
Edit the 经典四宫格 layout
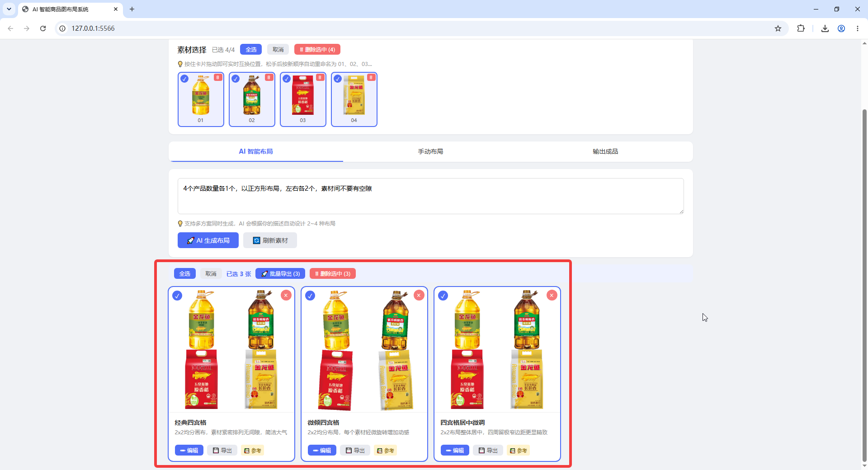point(189,450)
